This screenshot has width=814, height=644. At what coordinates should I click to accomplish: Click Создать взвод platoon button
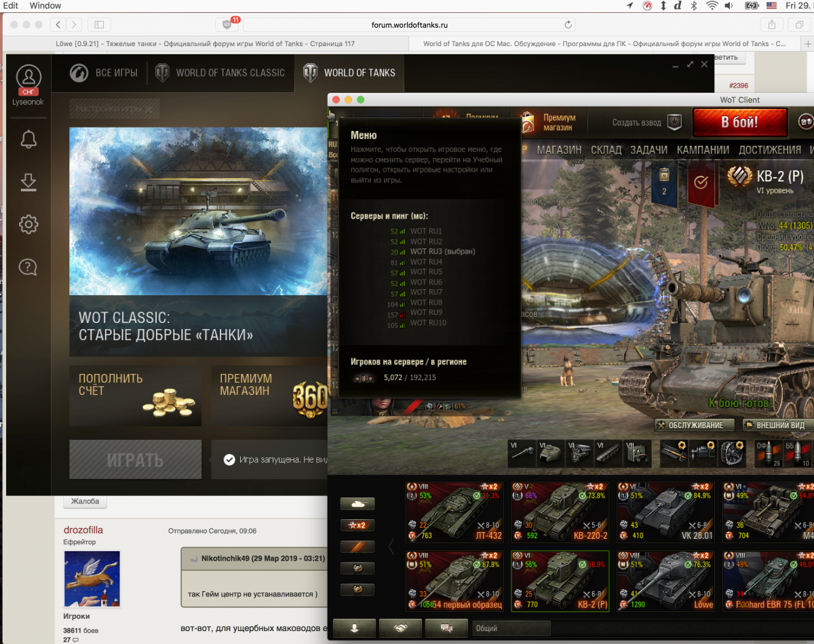point(646,123)
